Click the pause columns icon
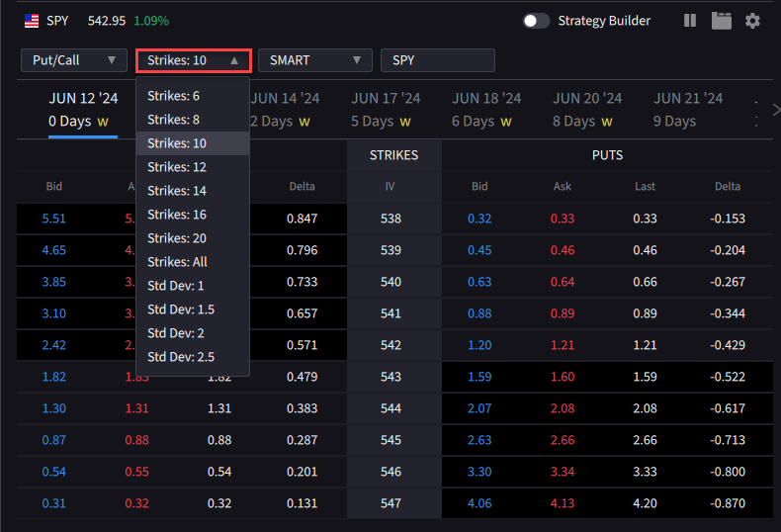The height and width of the screenshot is (532, 781). (x=690, y=21)
